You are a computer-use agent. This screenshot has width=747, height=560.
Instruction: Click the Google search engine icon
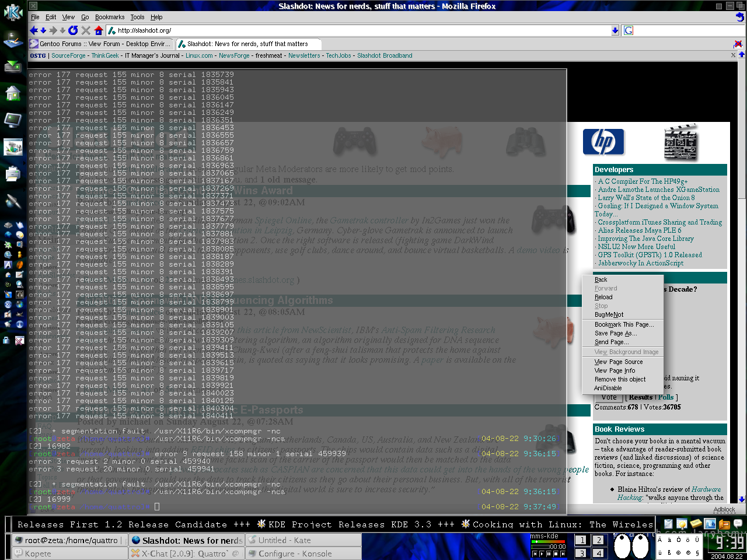(x=629, y=30)
